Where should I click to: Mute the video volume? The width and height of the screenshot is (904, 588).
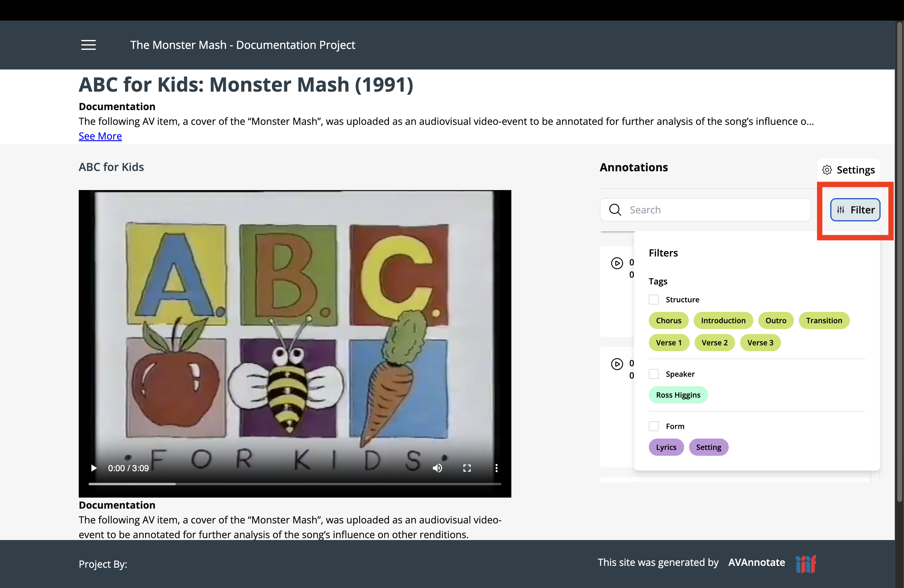point(437,468)
